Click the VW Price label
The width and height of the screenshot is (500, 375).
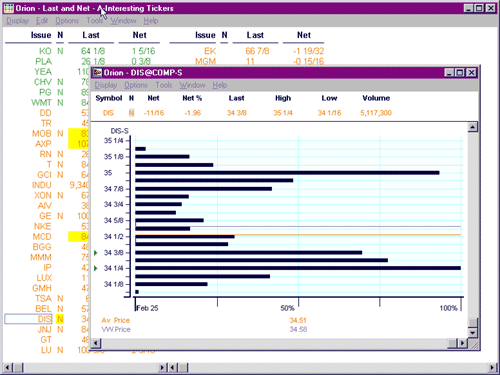[116, 329]
